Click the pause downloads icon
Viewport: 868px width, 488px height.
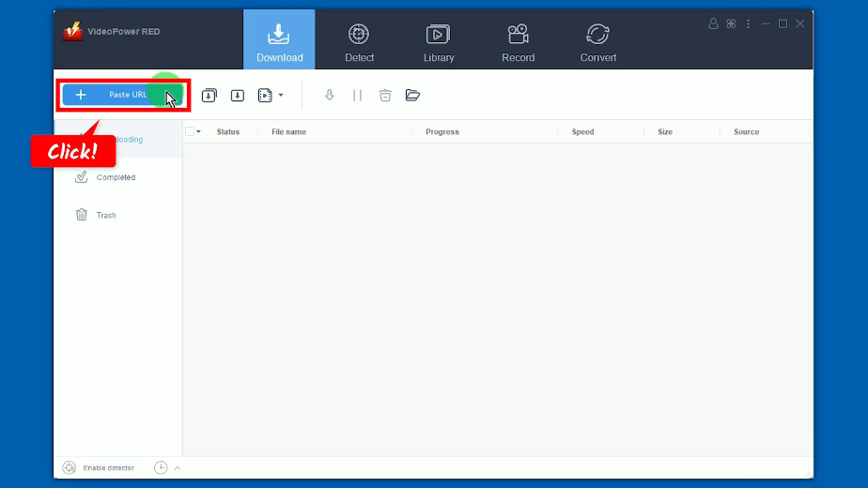click(357, 95)
